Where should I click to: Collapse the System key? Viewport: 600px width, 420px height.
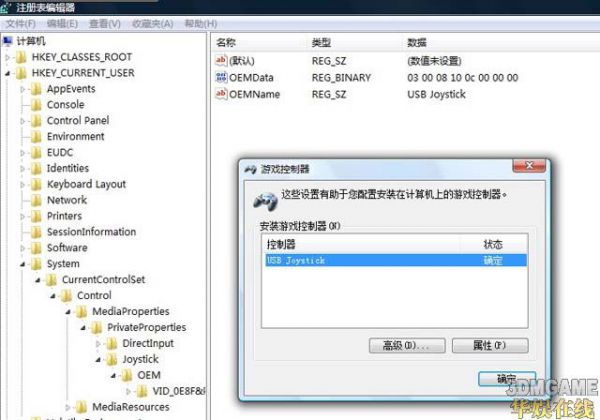tap(23, 264)
